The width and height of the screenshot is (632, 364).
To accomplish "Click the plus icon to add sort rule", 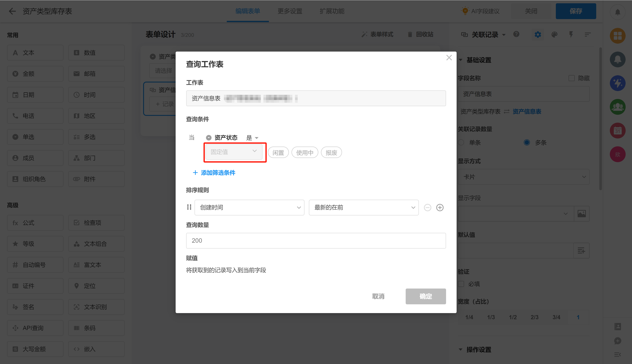I will tap(440, 208).
